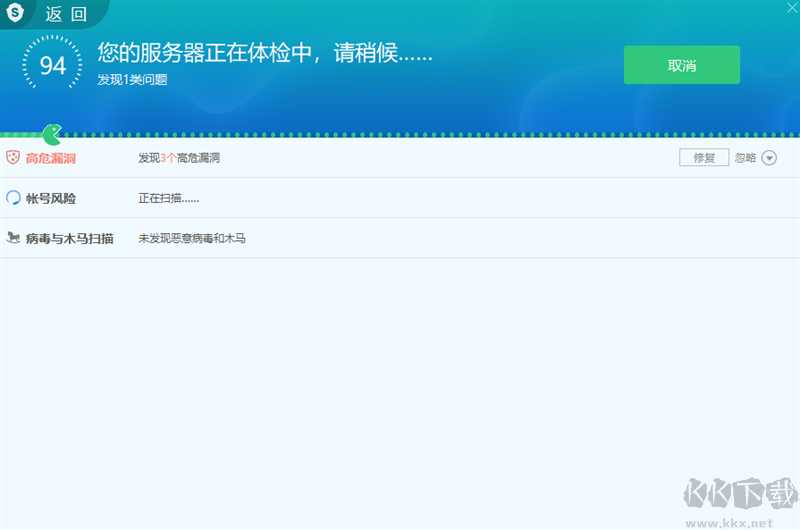Viewport: 800px width, 530px height.
Task: Close the window using the top-right X
Action: (x=792, y=8)
